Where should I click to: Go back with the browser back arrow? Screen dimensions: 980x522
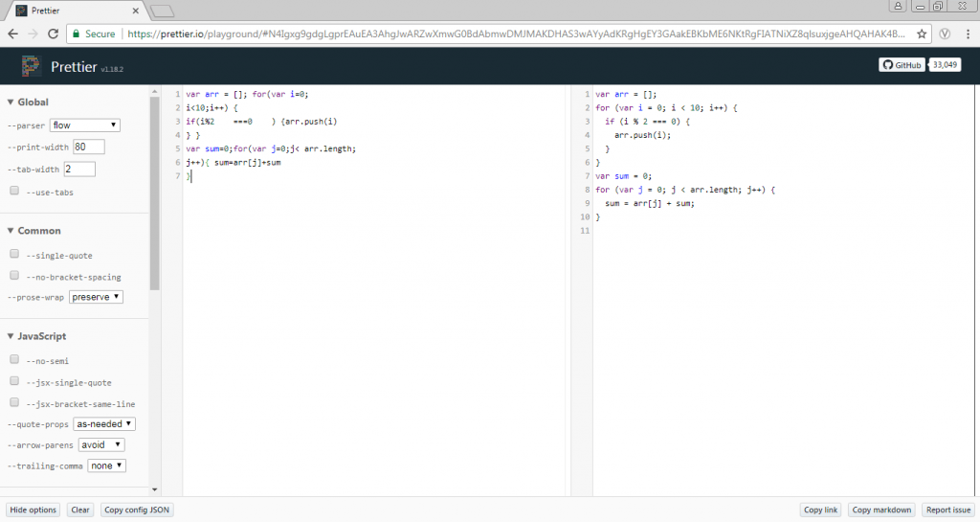pos(13,34)
